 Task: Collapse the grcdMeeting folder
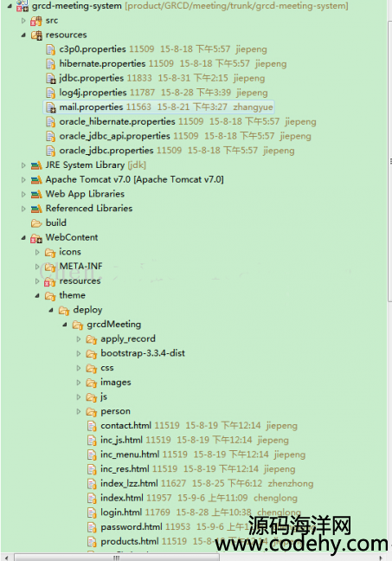[x=65, y=325]
